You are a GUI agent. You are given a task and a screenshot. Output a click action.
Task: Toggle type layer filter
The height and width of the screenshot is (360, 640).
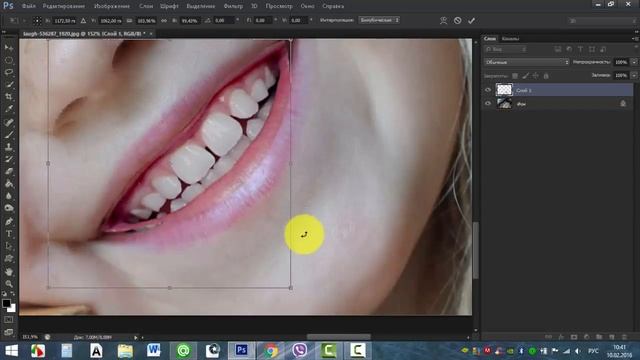[580, 49]
